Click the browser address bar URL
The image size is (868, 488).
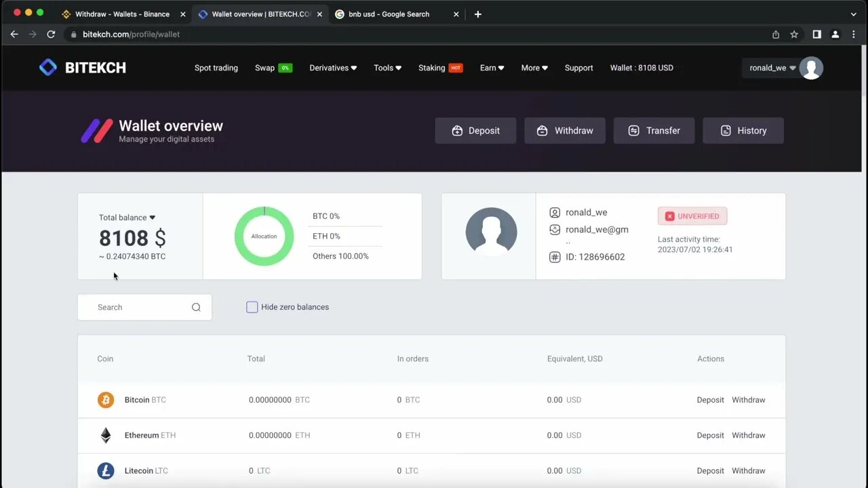[x=131, y=34]
